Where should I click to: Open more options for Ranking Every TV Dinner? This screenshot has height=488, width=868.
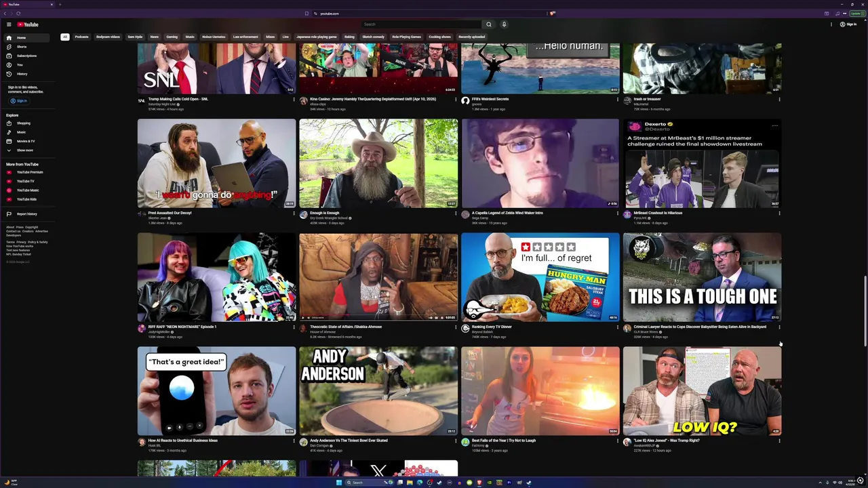click(x=618, y=327)
